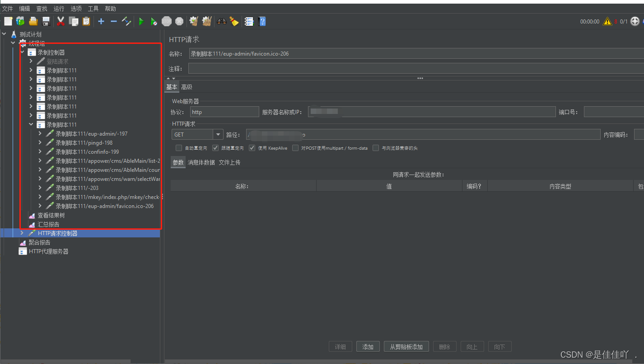Toggle enable/disable element toolbar icon
The image size is (644, 364).
click(126, 21)
